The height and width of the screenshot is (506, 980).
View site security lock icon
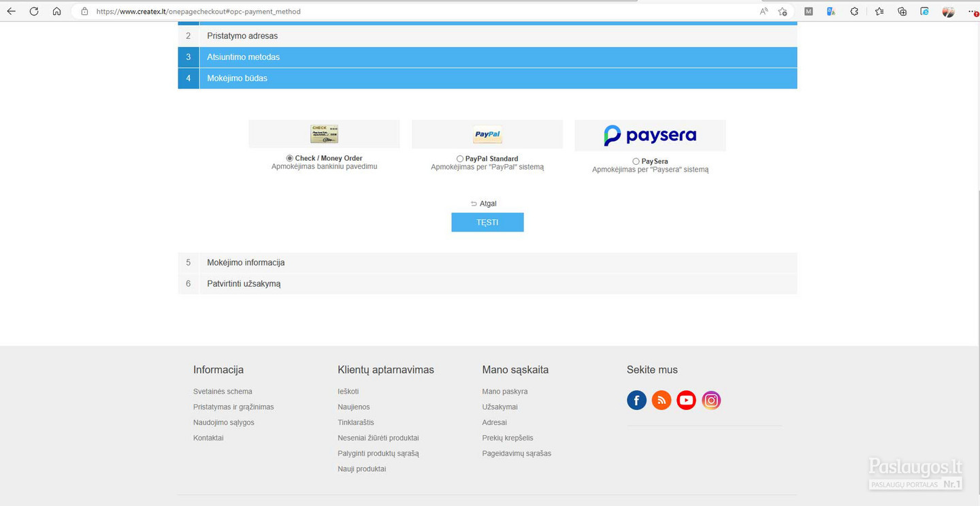[x=84, y=12]
